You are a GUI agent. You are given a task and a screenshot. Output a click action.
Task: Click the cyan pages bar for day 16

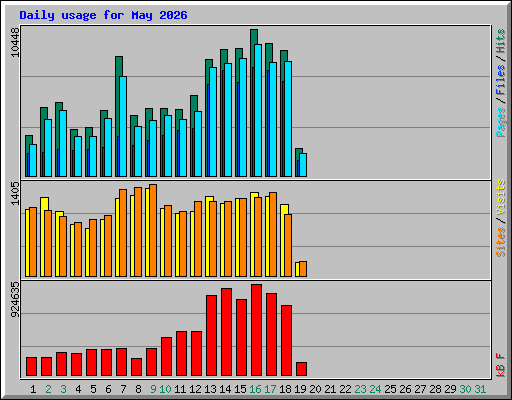[x=258, y=110]
